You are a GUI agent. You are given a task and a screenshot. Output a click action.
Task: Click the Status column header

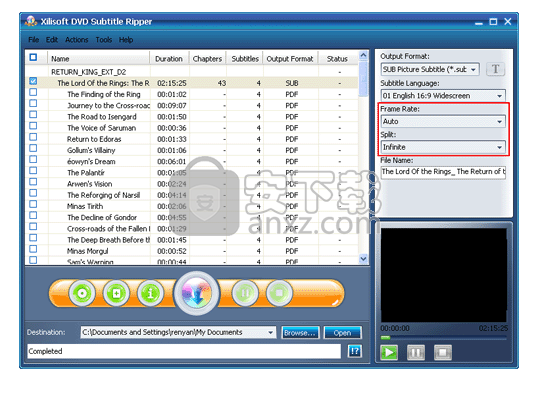click(x=337, y=59)
